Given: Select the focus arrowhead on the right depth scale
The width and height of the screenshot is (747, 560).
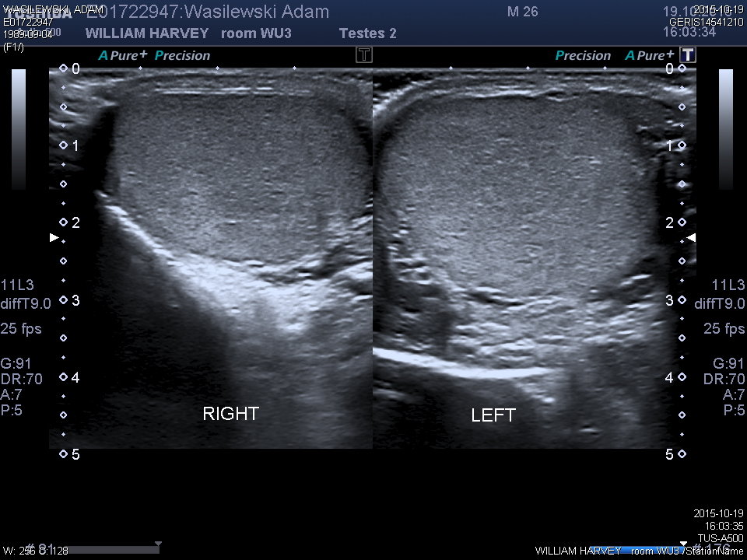Looking at the screenshot, I should tap(691, 237).
